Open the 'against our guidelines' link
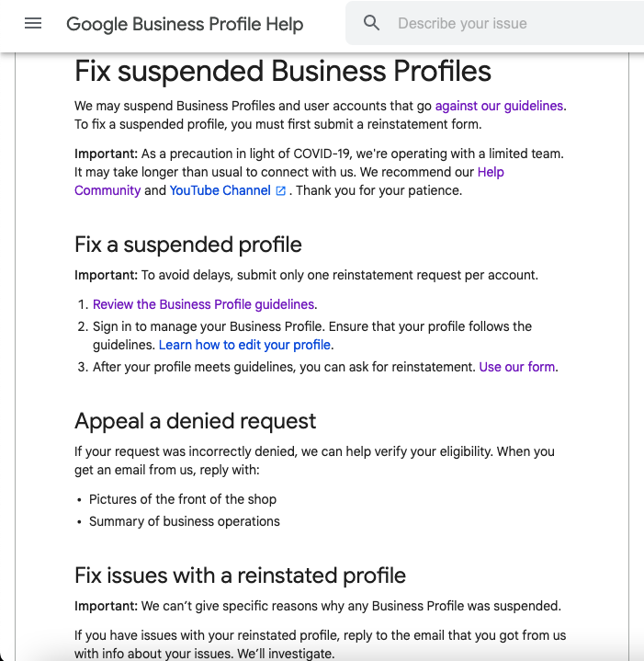Viewport: 644px width, 661px height. click(499, 106)
